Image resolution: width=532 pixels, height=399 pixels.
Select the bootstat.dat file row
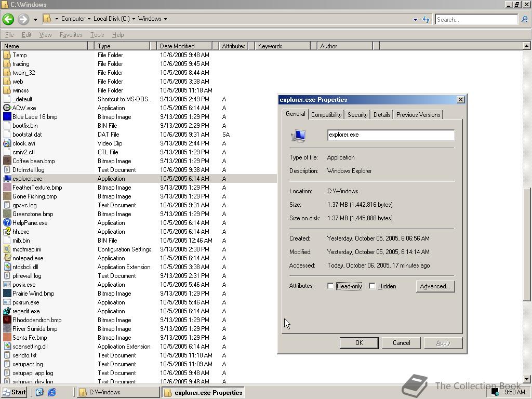(x=138, y=135)
